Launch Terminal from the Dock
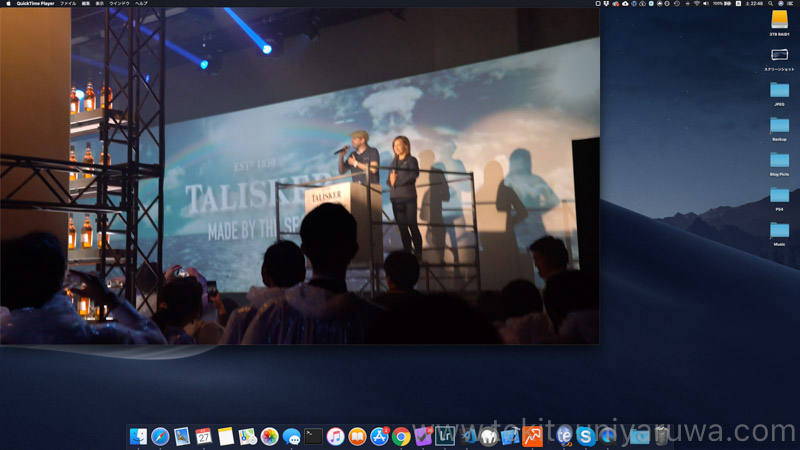This screenshot has width=800, height=450. 313,436
